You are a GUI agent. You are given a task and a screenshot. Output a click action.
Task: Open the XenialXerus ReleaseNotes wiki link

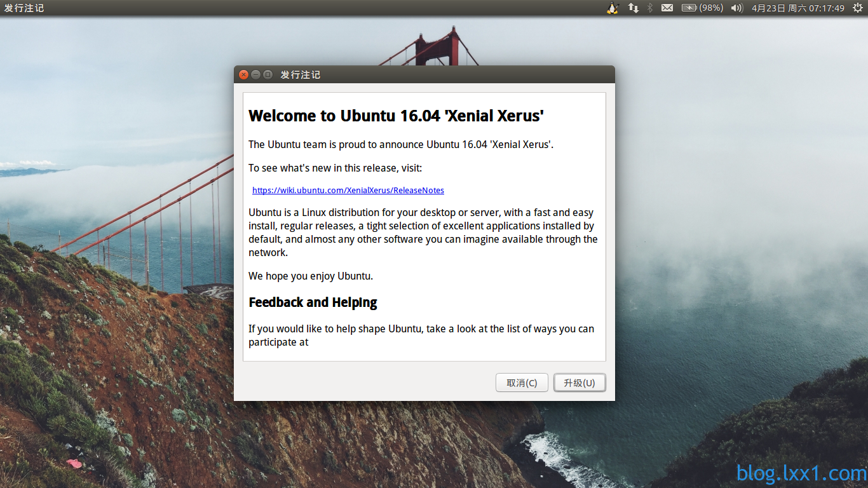(348, 190)
